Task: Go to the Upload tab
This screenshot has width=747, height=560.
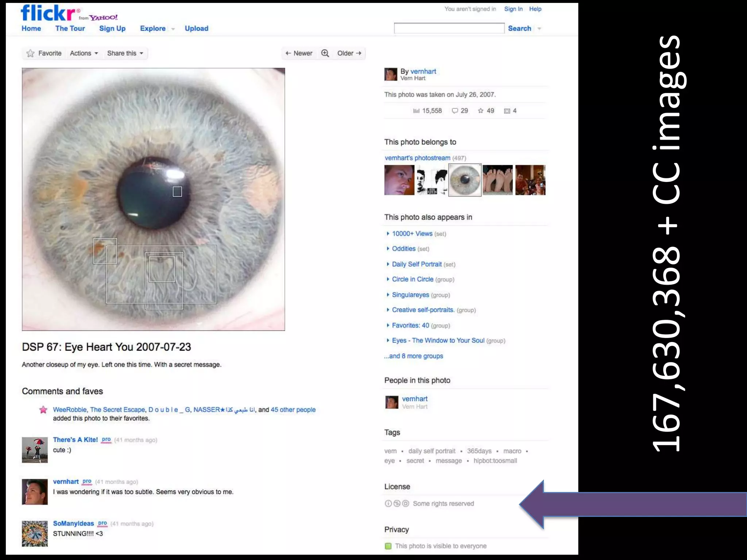Action: [x=196, y=28]
